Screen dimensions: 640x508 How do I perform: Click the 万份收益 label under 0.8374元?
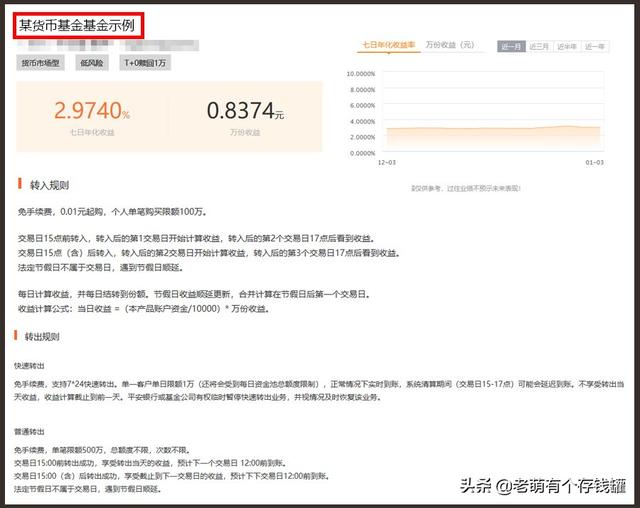coord(245,132)
